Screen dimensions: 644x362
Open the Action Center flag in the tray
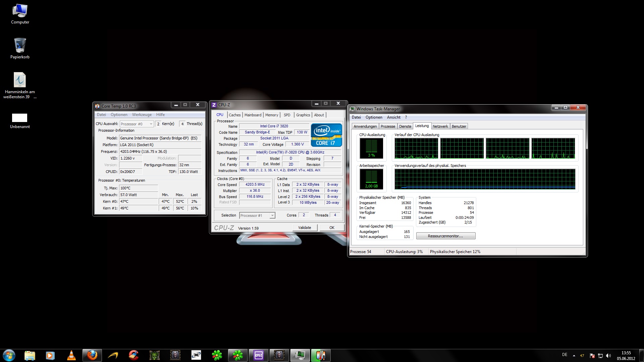click(592, 356)
